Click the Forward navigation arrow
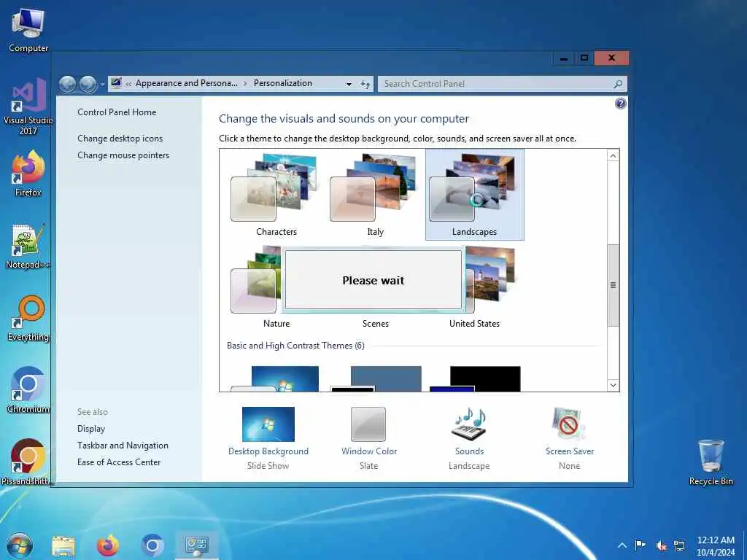The height and width of the screenshot is (560, 747). [x=88, y=85]
